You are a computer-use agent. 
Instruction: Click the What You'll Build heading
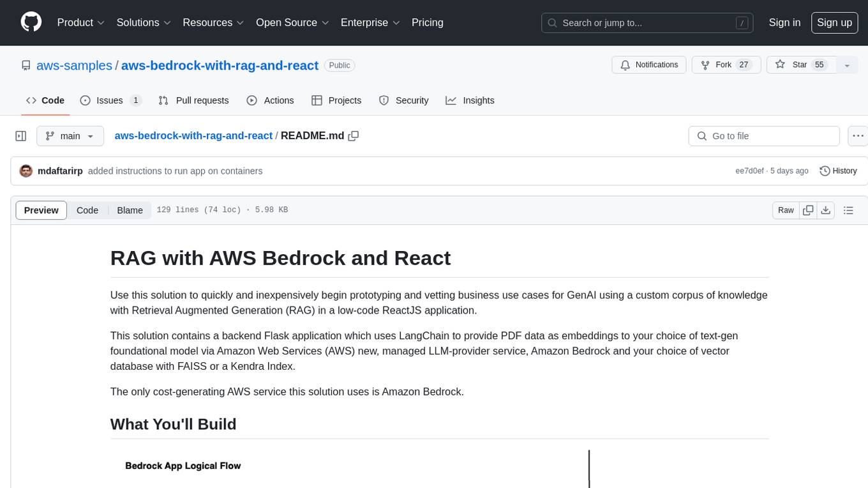click(174, 424)
